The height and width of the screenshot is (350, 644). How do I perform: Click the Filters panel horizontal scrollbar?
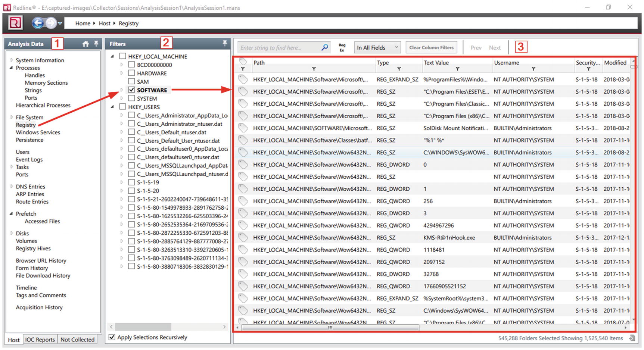tap(143, 327)
